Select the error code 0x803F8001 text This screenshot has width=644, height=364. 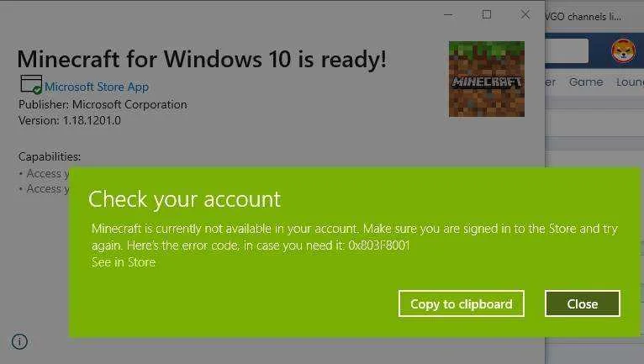point(378,245)
